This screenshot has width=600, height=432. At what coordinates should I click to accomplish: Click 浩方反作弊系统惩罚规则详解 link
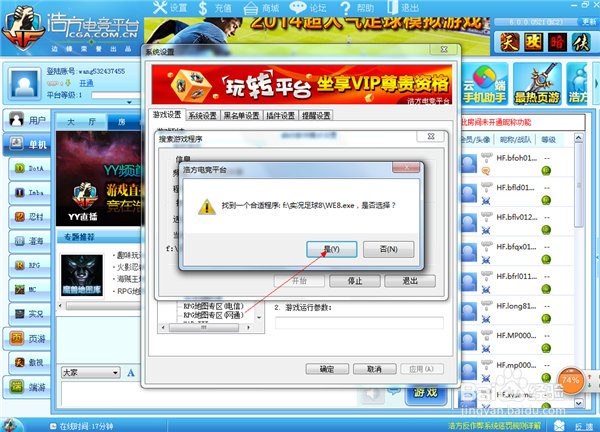494,425
